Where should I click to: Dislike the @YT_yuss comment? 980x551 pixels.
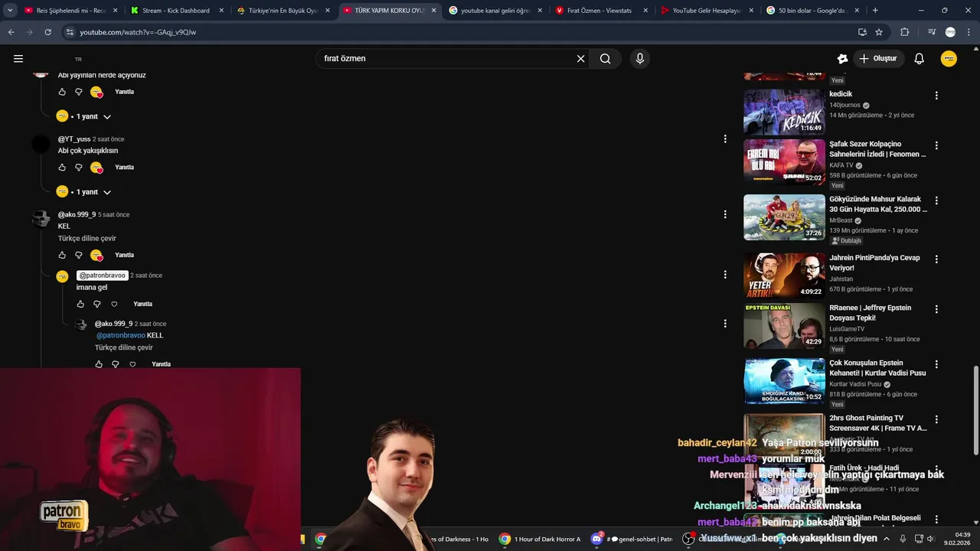pyautogui.click(x=78, y=168)
